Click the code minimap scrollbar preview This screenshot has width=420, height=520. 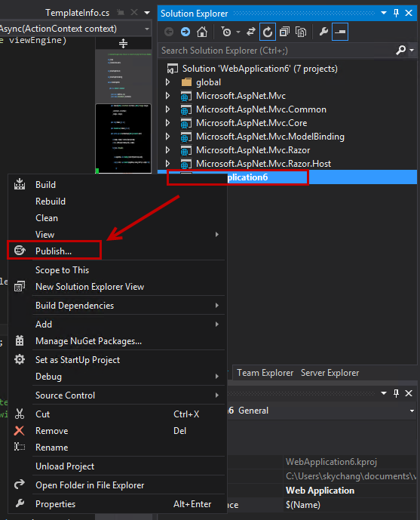click(123, 111)
